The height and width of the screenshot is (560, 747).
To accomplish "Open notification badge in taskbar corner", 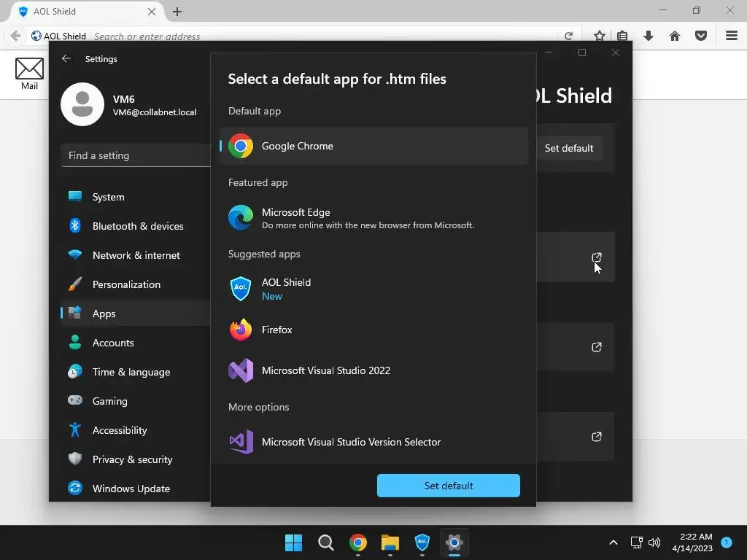I will tap(727, 542).
